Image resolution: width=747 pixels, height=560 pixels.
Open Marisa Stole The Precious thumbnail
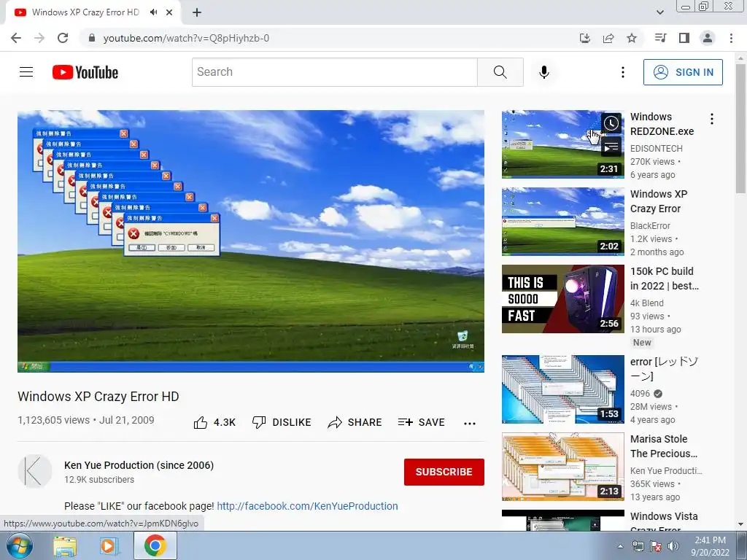(x=562, y=466)
